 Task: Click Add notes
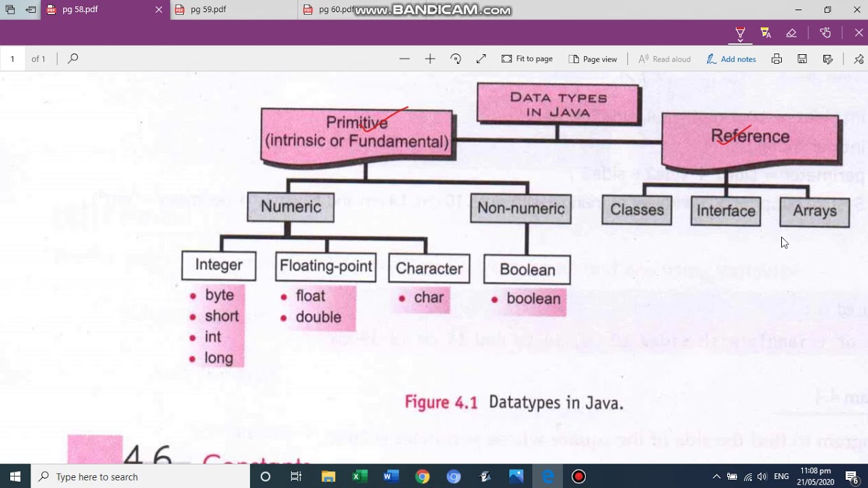click(731, 59)
